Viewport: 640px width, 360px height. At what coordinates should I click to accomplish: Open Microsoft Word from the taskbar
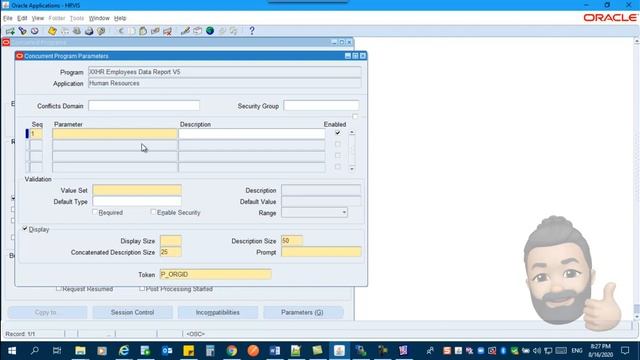tap(275, 351)
